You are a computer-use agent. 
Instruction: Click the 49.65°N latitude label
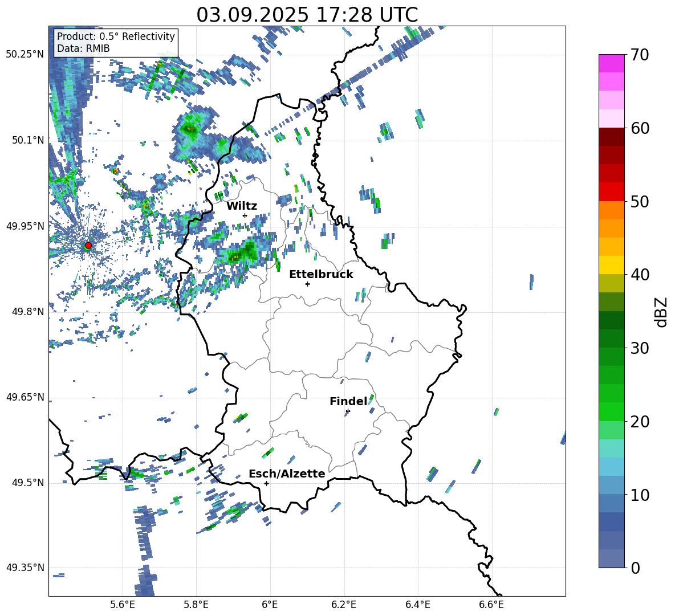coord(25,397)
